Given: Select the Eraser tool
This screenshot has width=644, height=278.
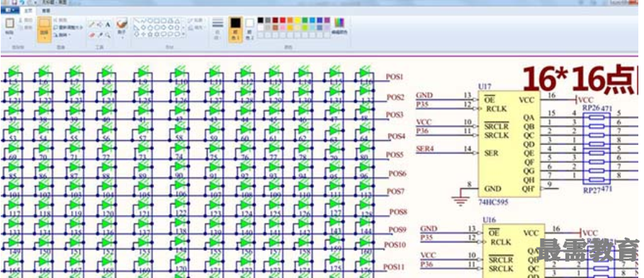Looking at the screenshot, I should coord(91,35).
